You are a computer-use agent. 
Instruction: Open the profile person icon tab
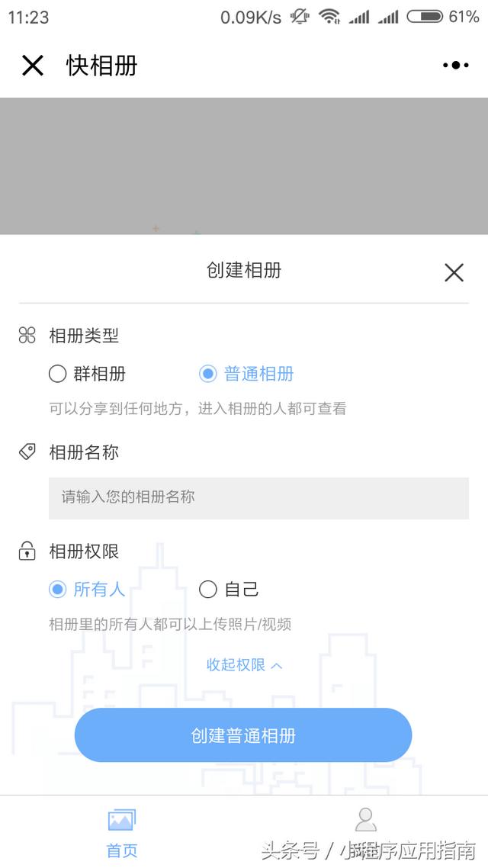366,820
